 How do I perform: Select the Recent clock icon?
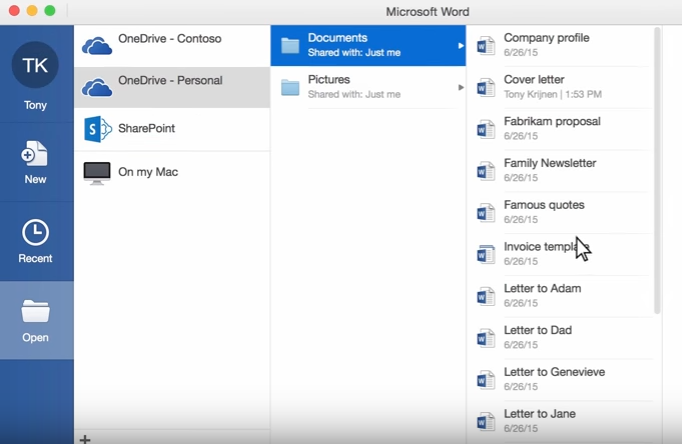(35, 232)
